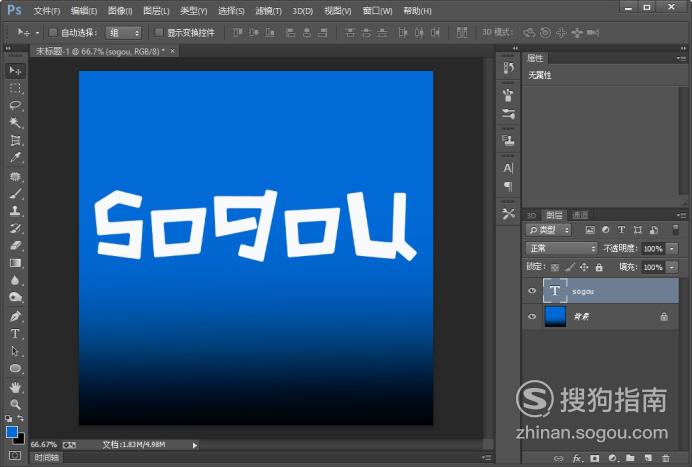Open the fill slider dropdown arrow
Image resolution: width=692 pixels, height=467 pixels.
pos(672,267)
